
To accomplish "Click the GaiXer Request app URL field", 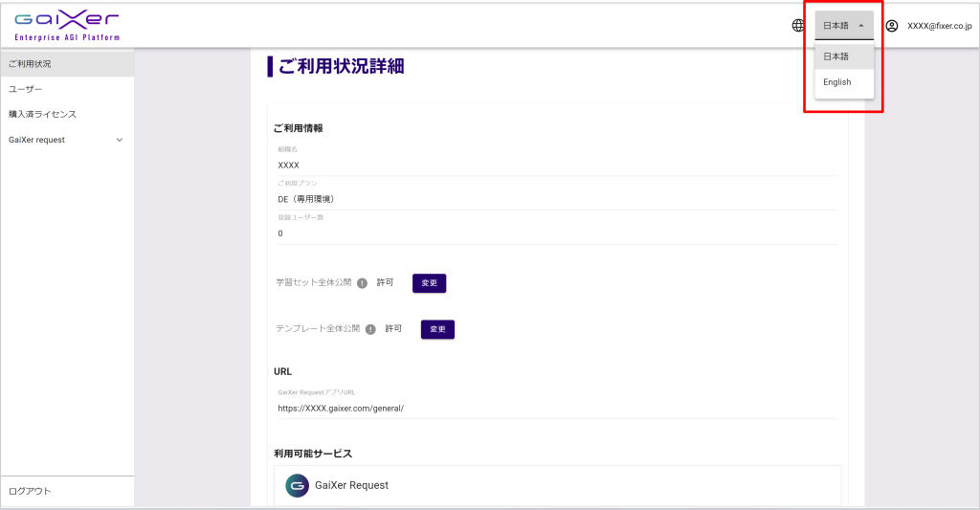I will [555, 408].
